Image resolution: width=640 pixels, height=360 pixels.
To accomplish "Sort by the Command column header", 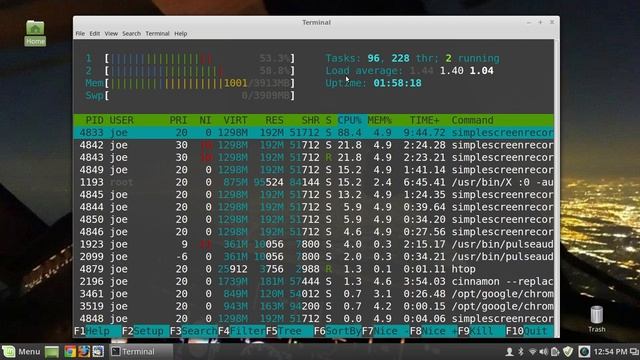I will pos(472,120).
